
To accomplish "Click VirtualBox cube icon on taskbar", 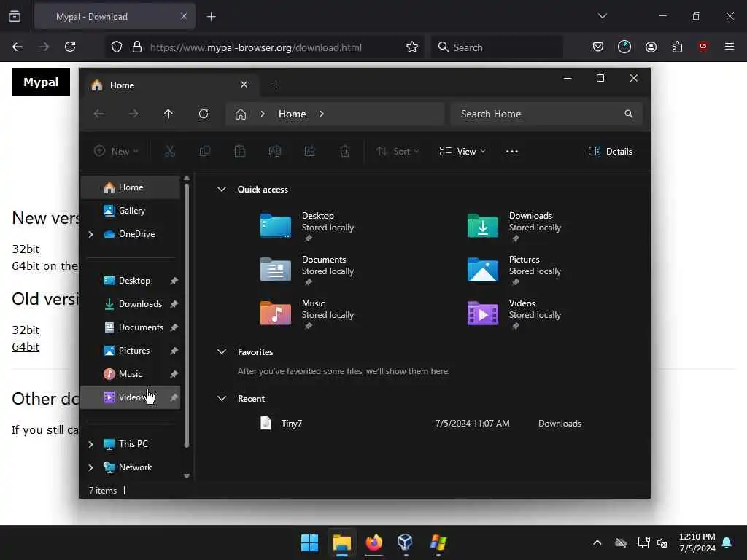I will [x=406, y=542].
